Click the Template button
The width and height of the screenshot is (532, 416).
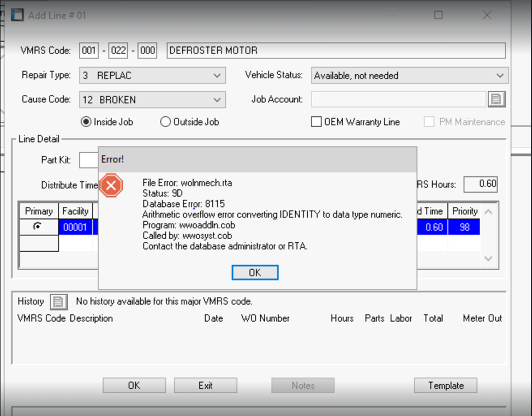[x=445, y=385]
